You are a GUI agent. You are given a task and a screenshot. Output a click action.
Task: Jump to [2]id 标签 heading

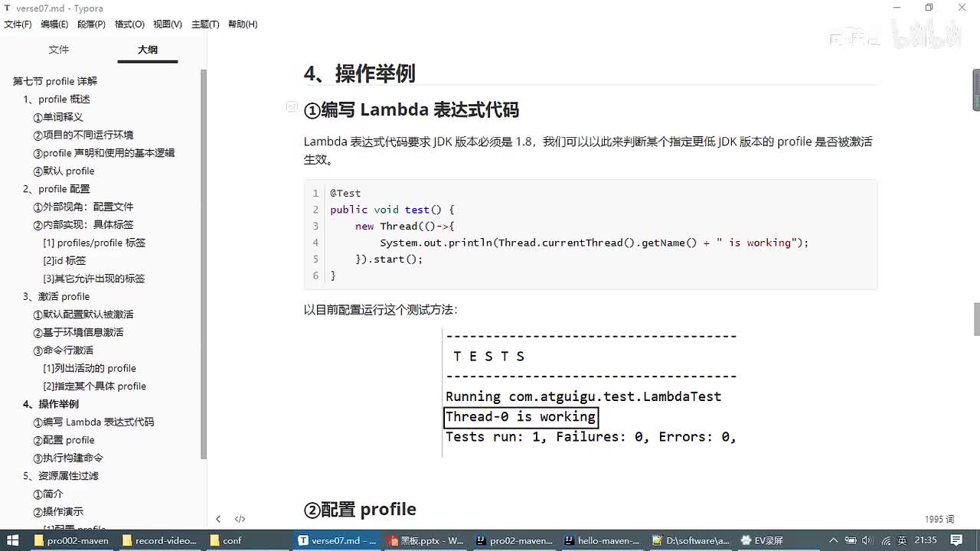pos(64,261)
